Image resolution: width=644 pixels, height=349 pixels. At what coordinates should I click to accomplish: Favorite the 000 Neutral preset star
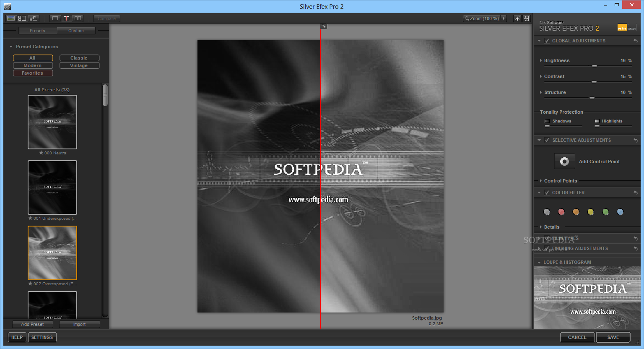[41, 153]
